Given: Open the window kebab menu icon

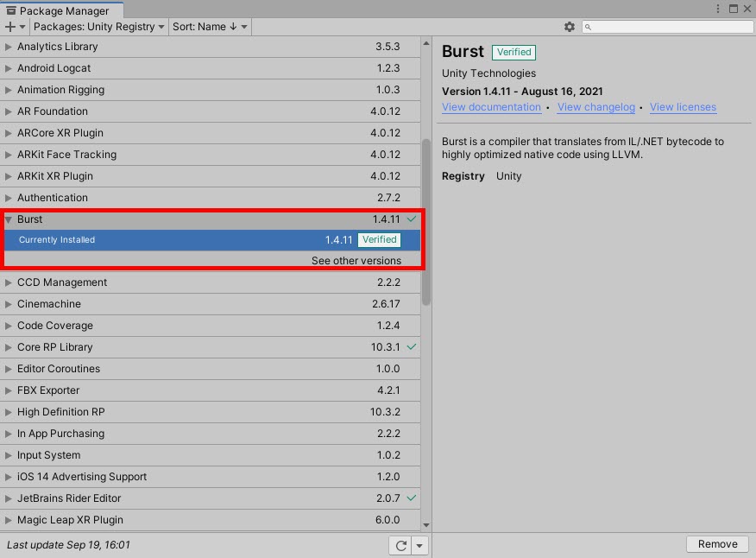Looking at the screenshot, I should coord(718,9).
